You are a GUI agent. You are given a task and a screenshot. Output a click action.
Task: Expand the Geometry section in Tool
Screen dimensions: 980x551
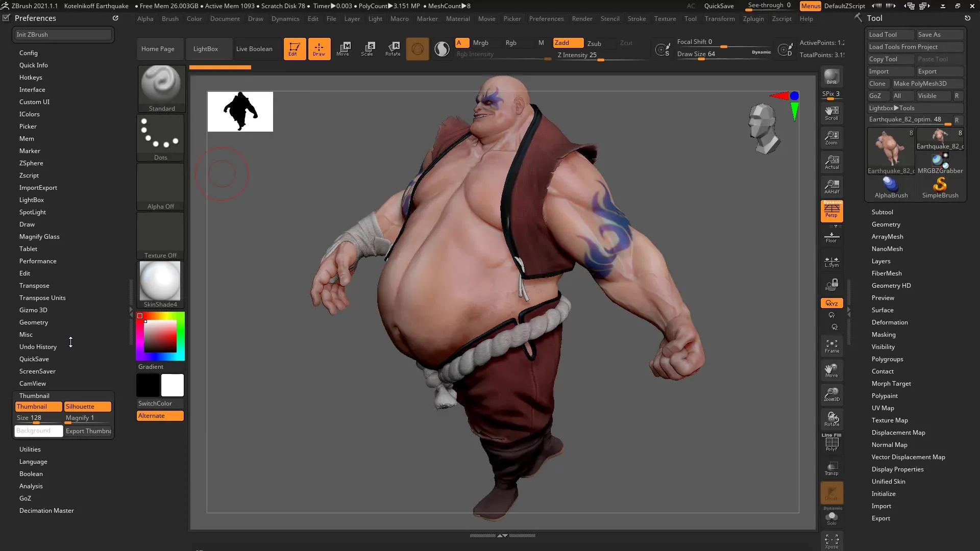(886, 224)
